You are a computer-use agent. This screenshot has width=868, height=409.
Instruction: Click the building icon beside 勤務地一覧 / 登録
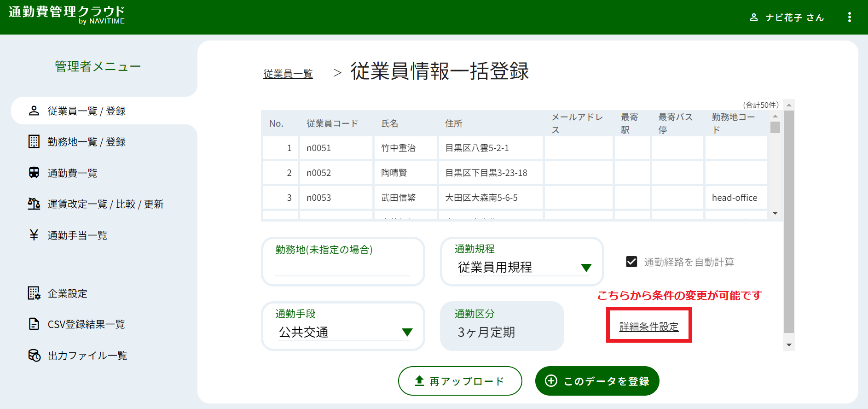(34, 141)
